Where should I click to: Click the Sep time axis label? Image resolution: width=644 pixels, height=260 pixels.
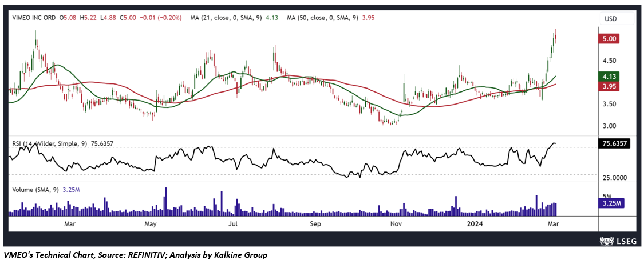pyautogui.click(x=315, y=224)
